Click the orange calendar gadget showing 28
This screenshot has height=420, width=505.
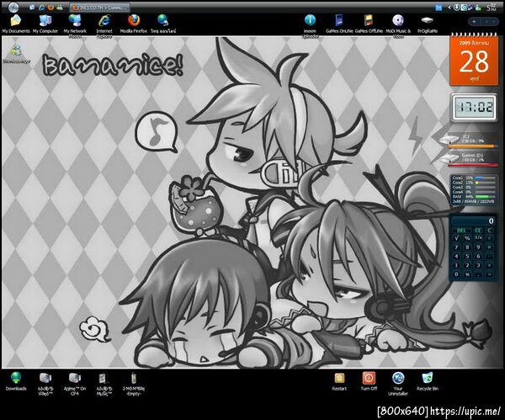(x=474, y=61)
